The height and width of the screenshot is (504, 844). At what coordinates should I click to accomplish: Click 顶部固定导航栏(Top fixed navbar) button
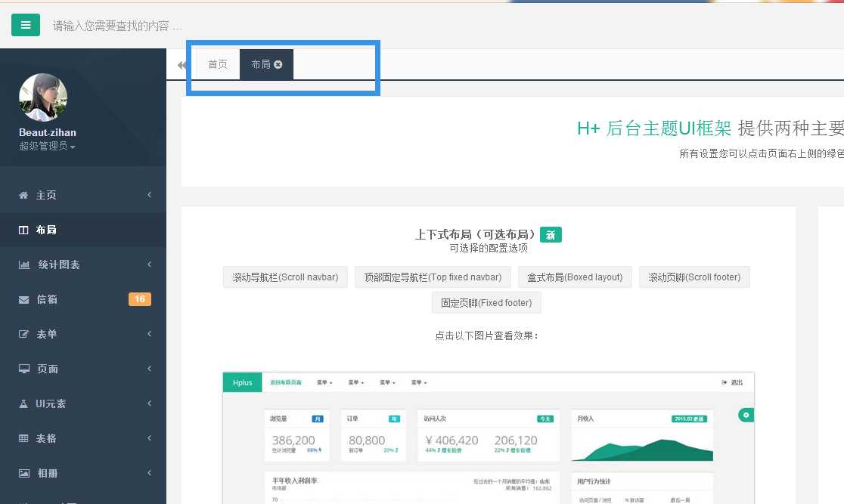pyautogui.click(x=433, y=277)
